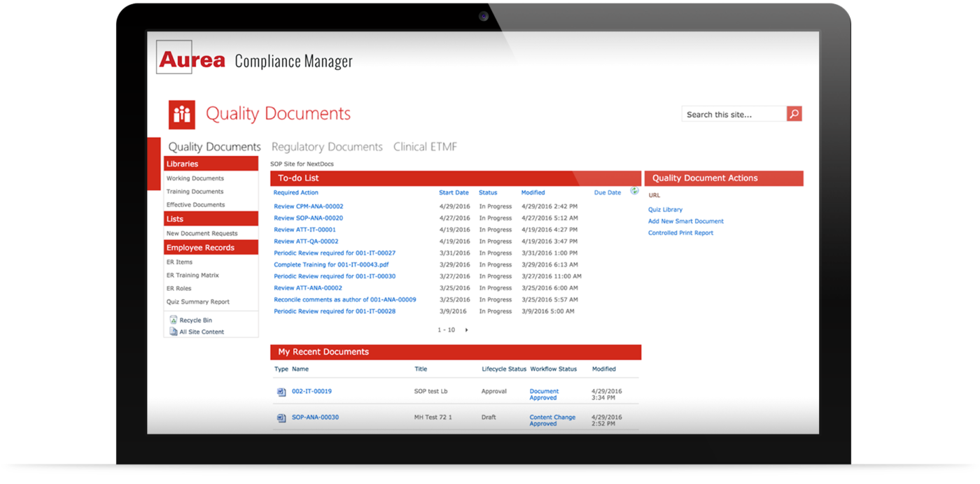Sort by Required Action column

[296, 192]
